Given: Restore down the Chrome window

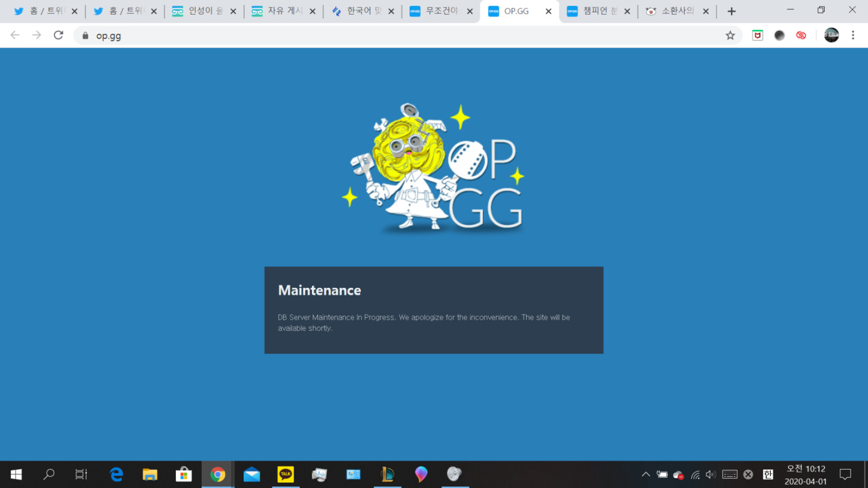Looking at the screenshot, I should click(821, 10).
